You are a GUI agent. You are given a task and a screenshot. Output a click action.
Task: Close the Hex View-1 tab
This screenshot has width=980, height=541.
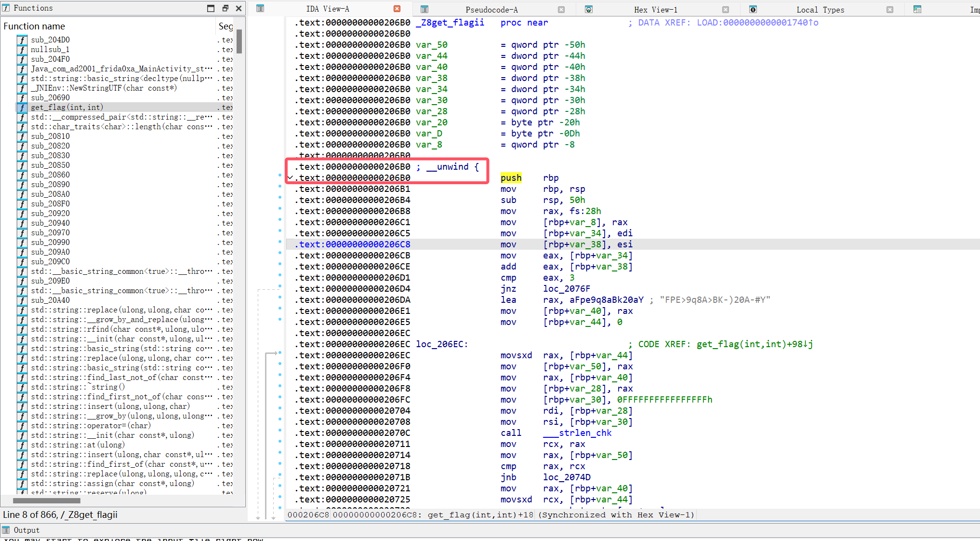point(726,10)
